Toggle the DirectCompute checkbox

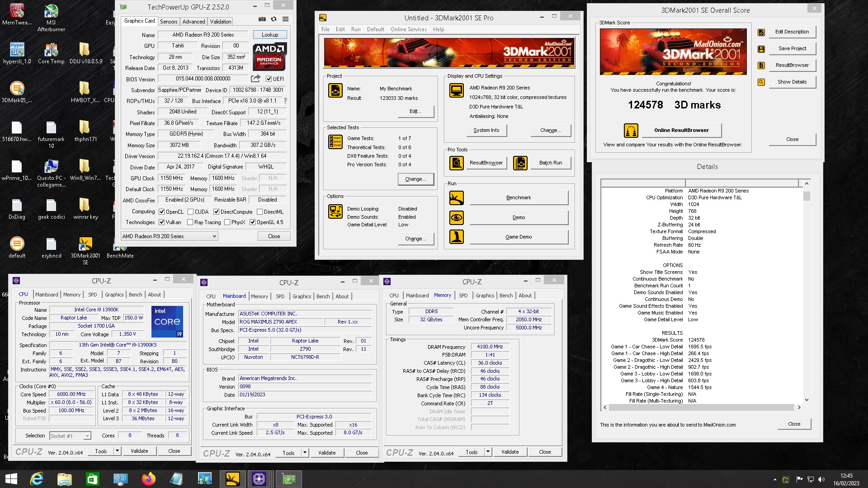(x=216, y=212)
